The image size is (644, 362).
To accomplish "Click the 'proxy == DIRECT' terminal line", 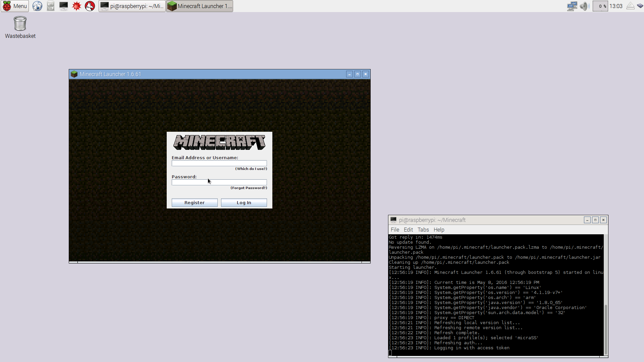I will [x=432, y=318].
